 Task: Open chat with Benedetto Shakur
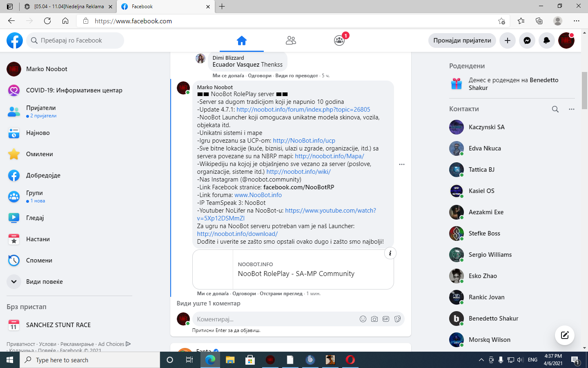point(512,319)
